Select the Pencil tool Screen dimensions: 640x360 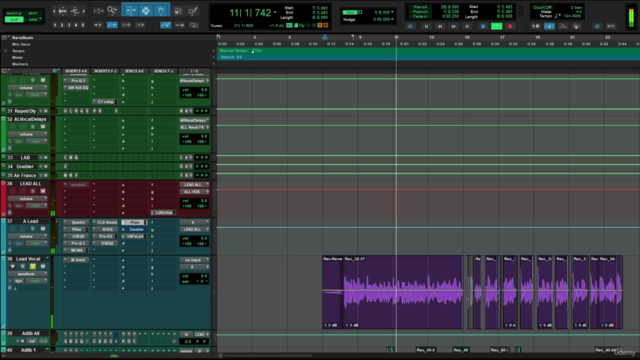(x=193, y=11)
